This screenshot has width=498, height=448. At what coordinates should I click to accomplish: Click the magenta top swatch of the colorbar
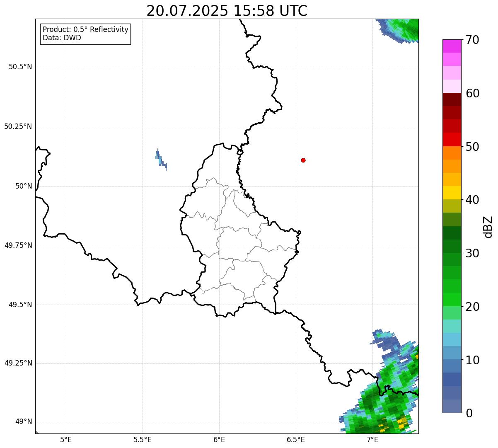[x=452, y=46]
